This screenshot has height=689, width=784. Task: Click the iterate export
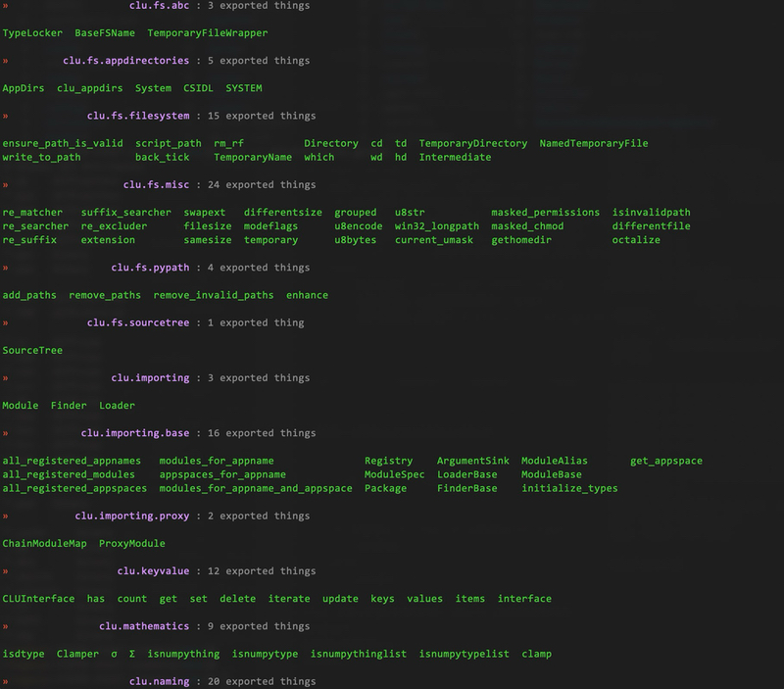click(x=289, y=599)
